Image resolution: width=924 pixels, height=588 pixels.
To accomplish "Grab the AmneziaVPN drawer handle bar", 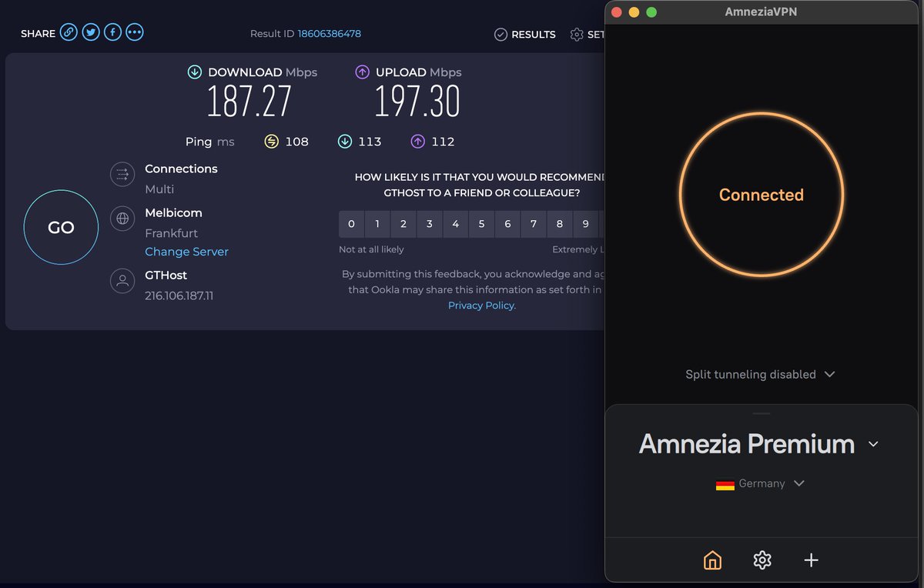I will tap(762, 413).
